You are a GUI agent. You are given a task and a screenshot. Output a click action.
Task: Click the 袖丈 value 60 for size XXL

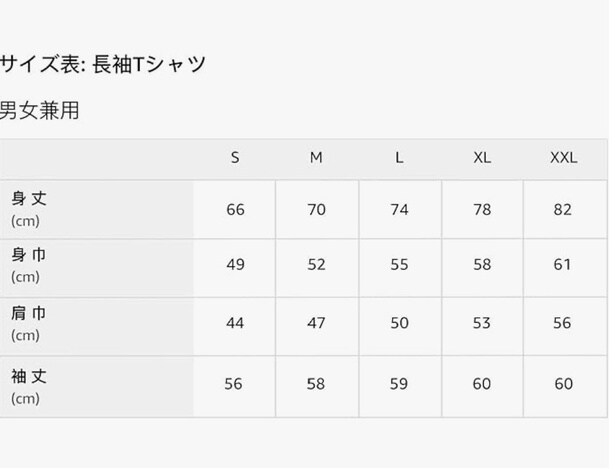[563, 385]
